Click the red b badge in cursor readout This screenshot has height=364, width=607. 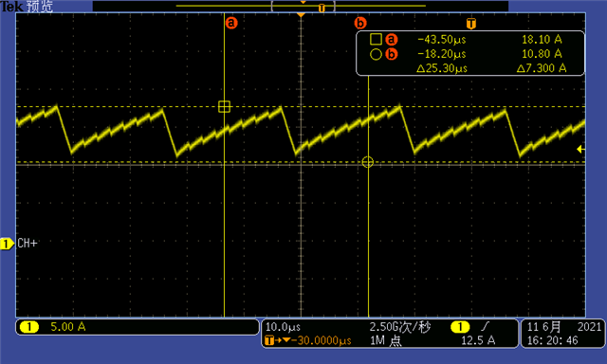click(392, 54)
